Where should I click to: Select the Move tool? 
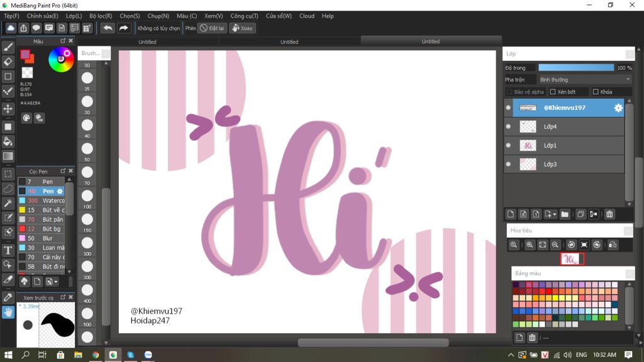pyautogui.click(x=8, y=109)
